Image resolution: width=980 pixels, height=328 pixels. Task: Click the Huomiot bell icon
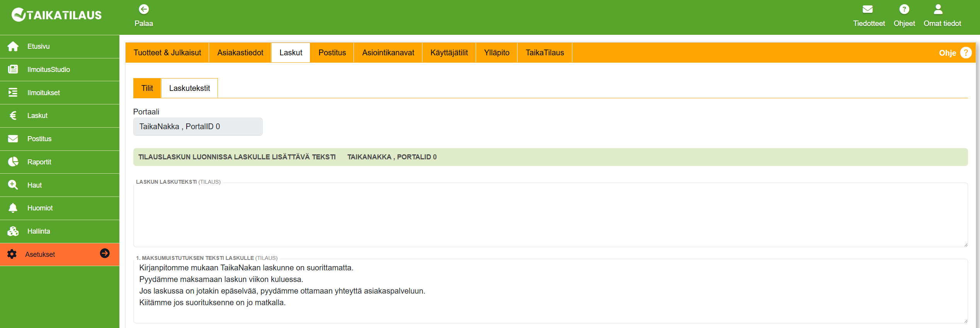(13, 208)
